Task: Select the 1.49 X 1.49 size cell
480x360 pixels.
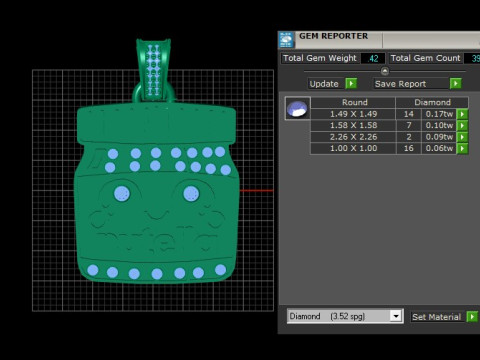Action: 353,114
